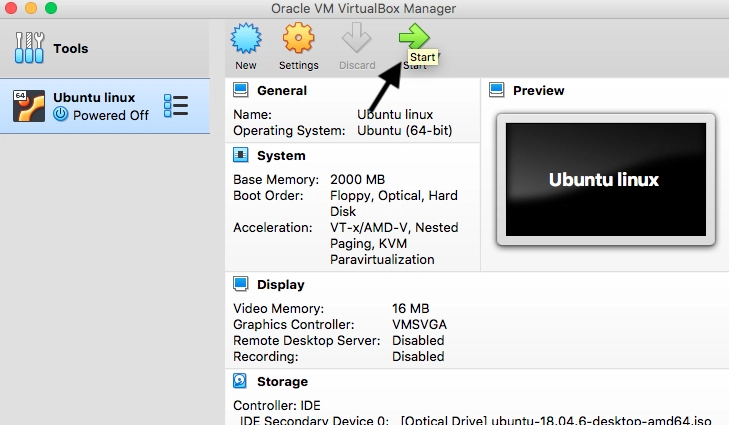The width and height of the screenshot is (729, 425).
Task: Select the Tools entry in sidebar
Action: (x=70, y=48)
